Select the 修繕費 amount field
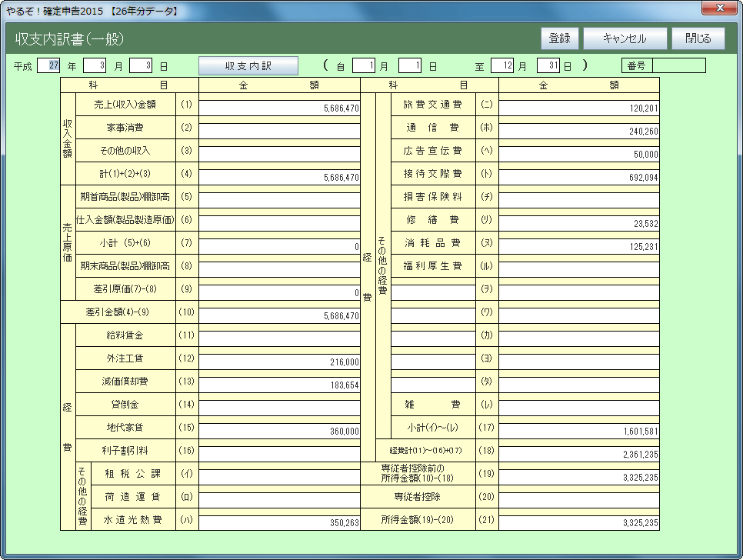This screenshot has height=560, width=743. coord(579,223)
